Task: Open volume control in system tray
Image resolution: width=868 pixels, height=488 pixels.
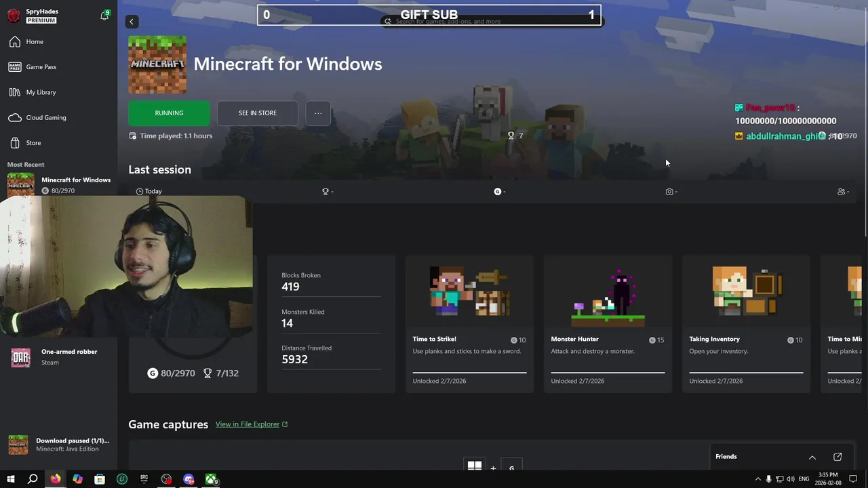Action: 791,479
